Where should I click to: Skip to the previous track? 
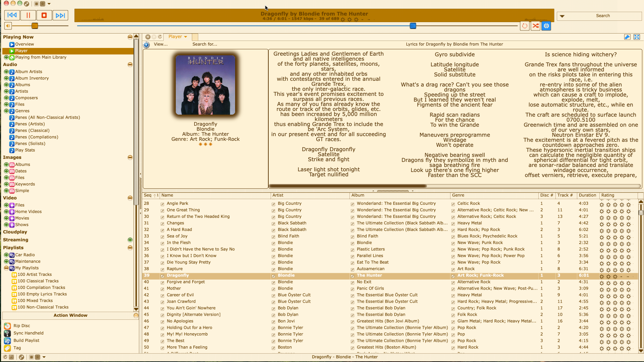click(x=12, y=15)
